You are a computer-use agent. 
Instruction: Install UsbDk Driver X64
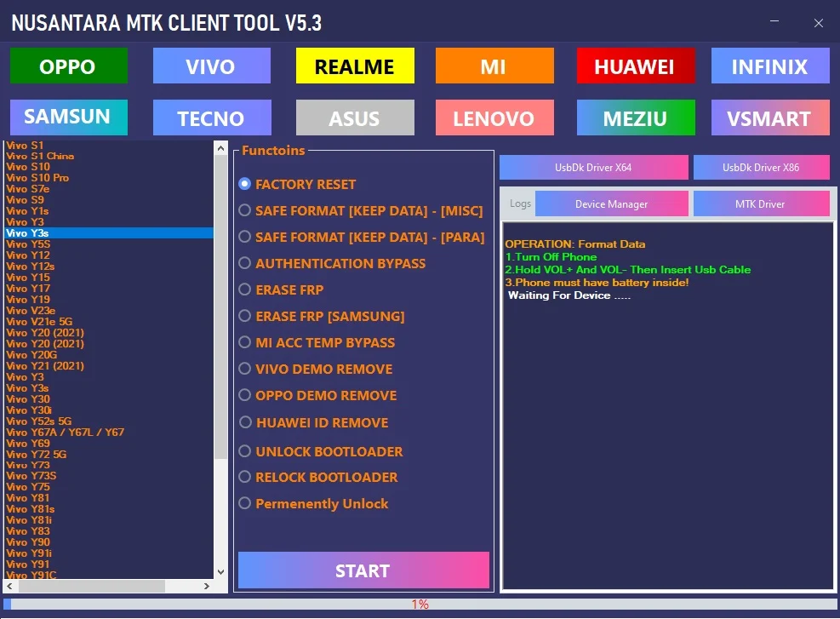point(593,167)
